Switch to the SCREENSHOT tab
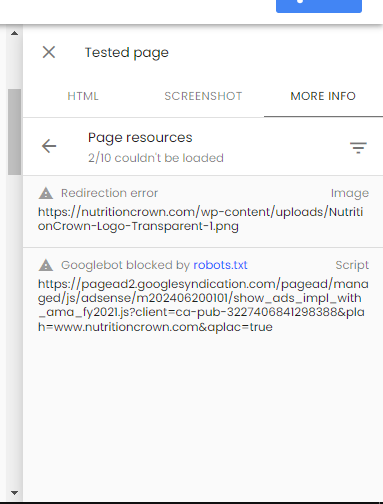This screenshot has height=504, width=383. pos(203,96)
